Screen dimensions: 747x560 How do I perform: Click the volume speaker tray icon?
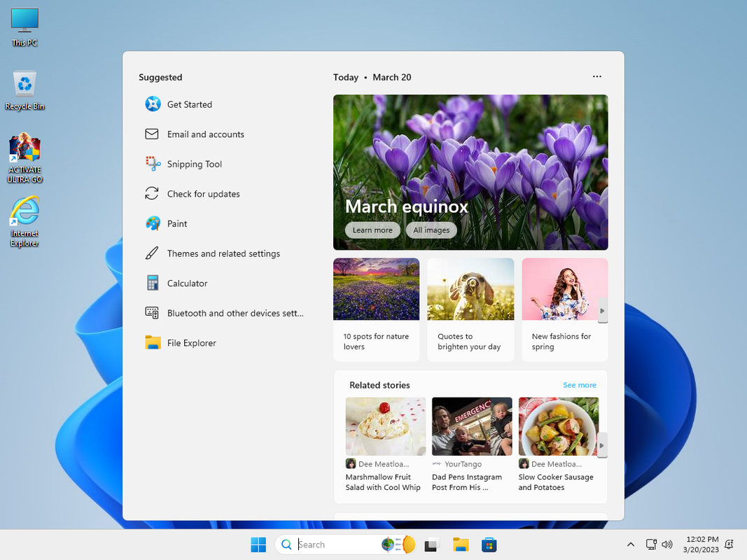click(x=667, y=545)
